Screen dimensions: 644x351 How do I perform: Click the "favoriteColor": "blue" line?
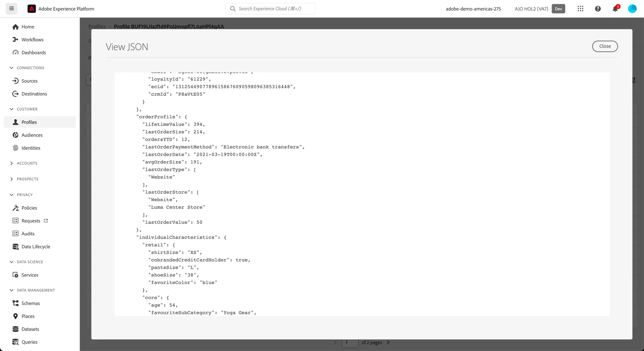point(183,282)
